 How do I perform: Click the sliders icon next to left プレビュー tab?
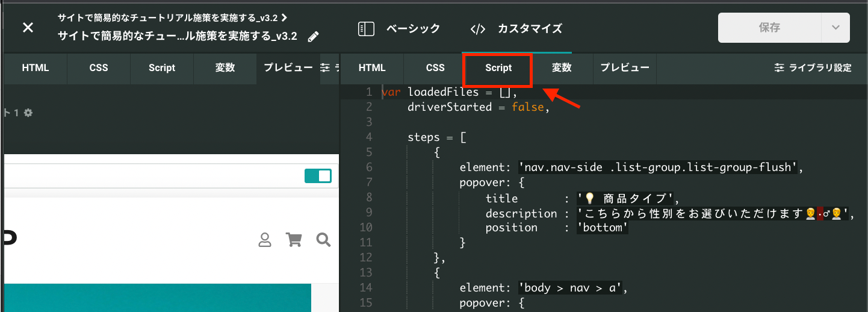click(325, 68)
